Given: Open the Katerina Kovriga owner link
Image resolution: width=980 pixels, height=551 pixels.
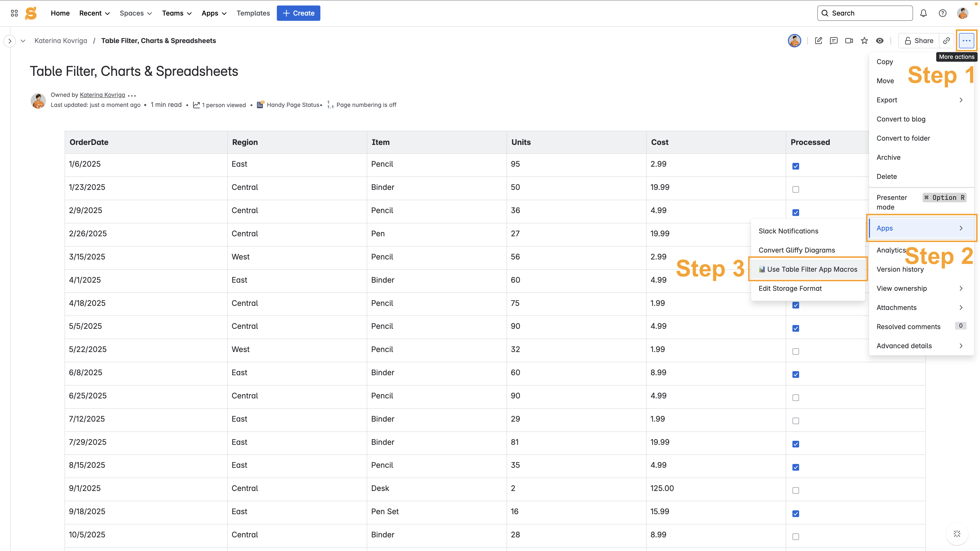Looking at the screenshot, I should coord(102,95).
